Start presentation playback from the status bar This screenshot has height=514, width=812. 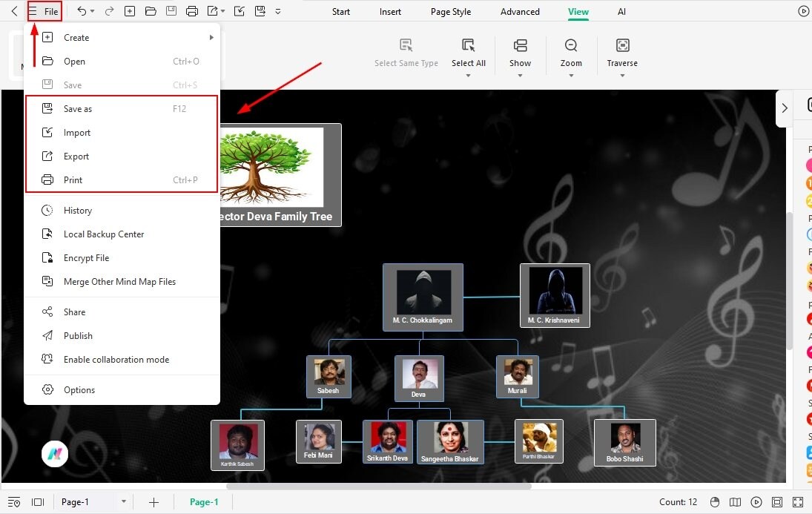756,501
